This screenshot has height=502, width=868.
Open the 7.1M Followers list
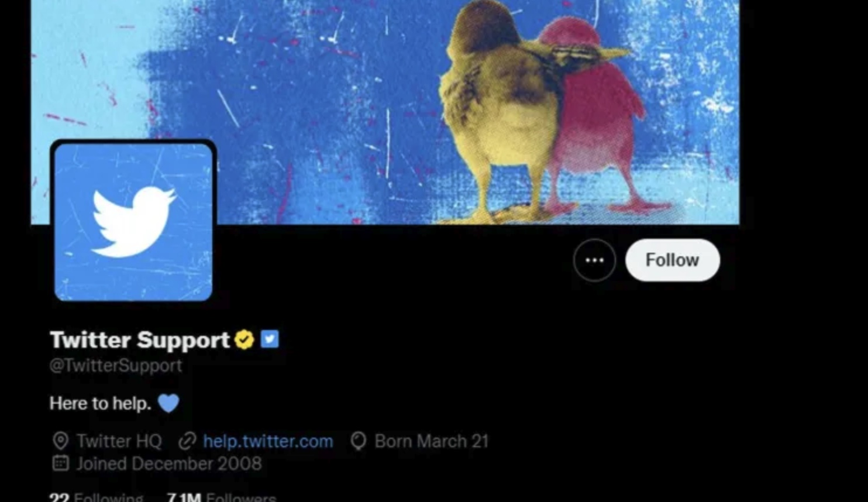click(221, 497)
